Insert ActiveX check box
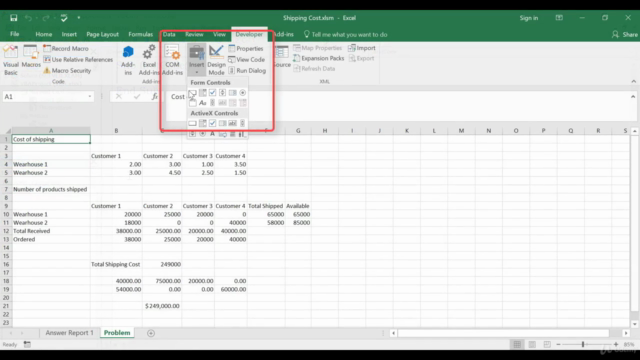 [x=212, y=123]
